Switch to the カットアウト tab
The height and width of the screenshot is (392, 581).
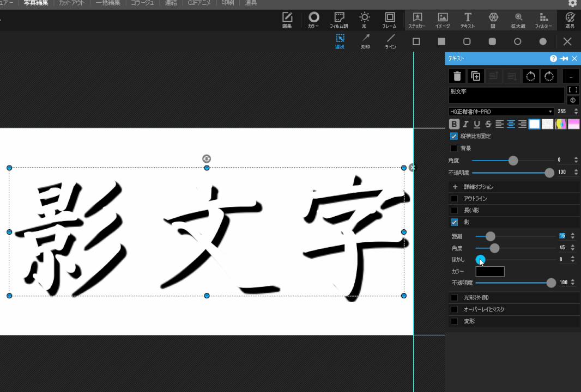click(71, 3)
